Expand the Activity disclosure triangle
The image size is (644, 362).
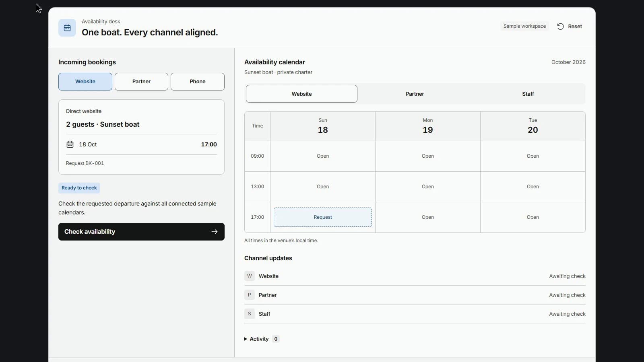(x=246, y=339)
